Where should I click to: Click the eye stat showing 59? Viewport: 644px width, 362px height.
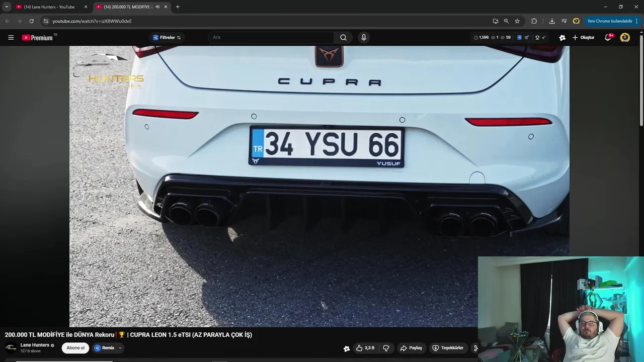pyautogui.click(x=506, y=37)
